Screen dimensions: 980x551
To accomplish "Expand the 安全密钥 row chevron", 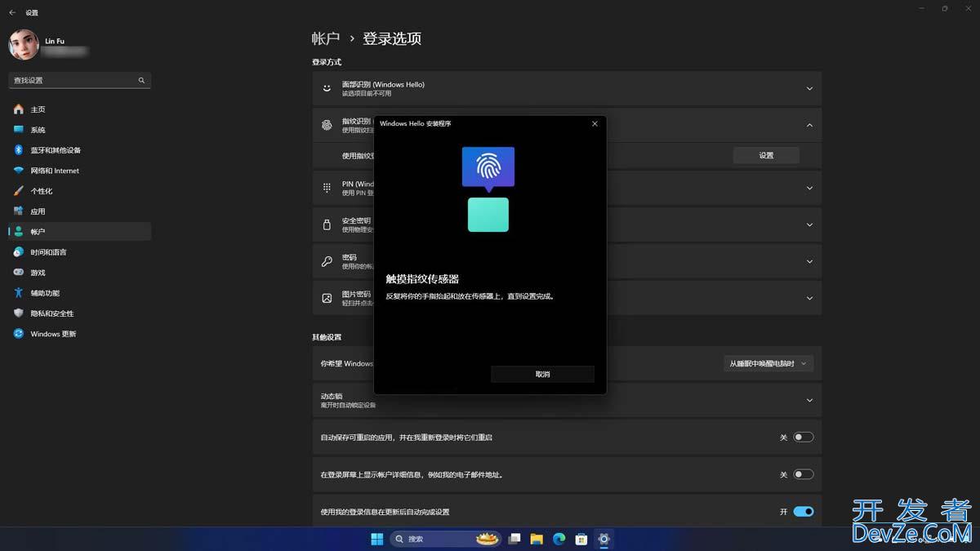I will pyautogui.click(x=809, y=224).
